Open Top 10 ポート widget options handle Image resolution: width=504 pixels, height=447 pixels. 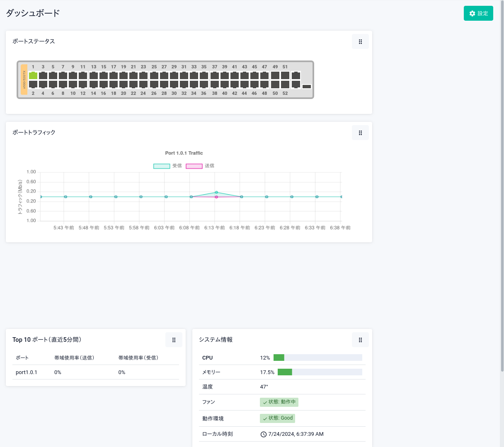pyautogui.click(x=174, y=340)
